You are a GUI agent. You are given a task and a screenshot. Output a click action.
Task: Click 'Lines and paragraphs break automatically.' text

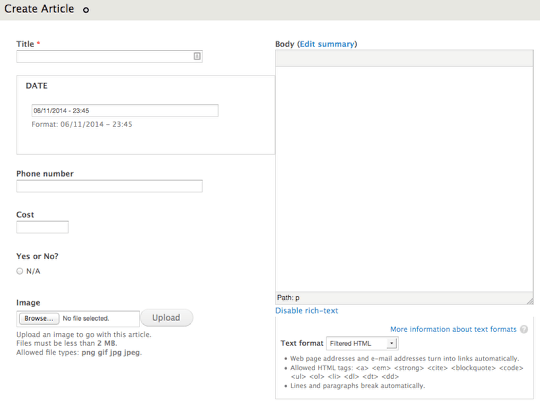357,386
